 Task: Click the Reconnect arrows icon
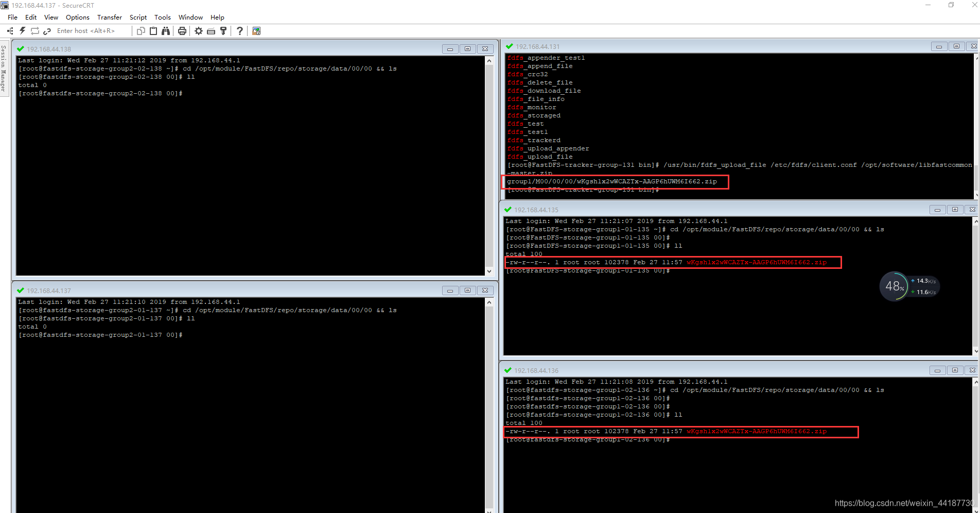tap(35, 31)
